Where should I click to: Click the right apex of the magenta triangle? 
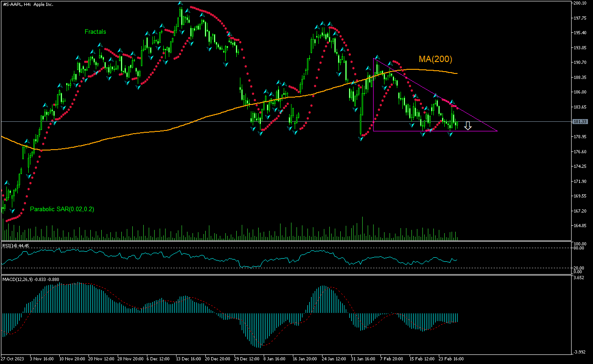(497, 131)
